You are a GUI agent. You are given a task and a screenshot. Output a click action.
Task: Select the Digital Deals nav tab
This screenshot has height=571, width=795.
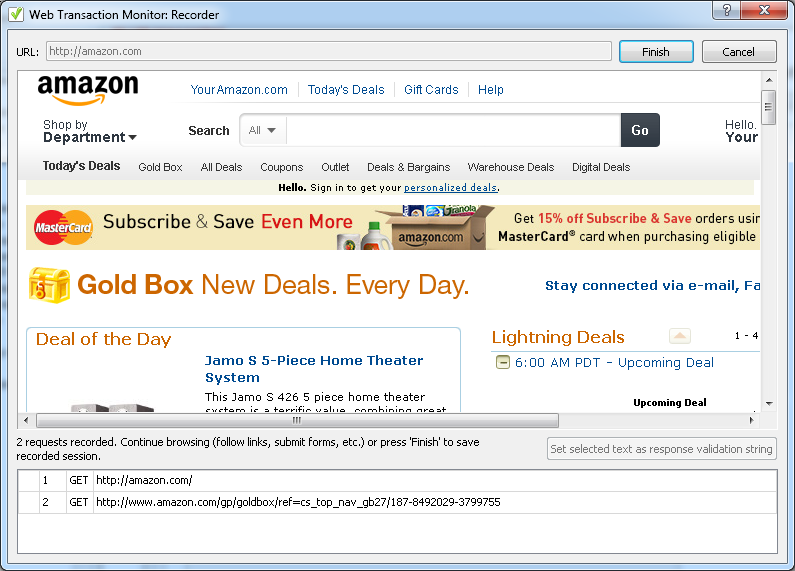[x=601, y=167]
